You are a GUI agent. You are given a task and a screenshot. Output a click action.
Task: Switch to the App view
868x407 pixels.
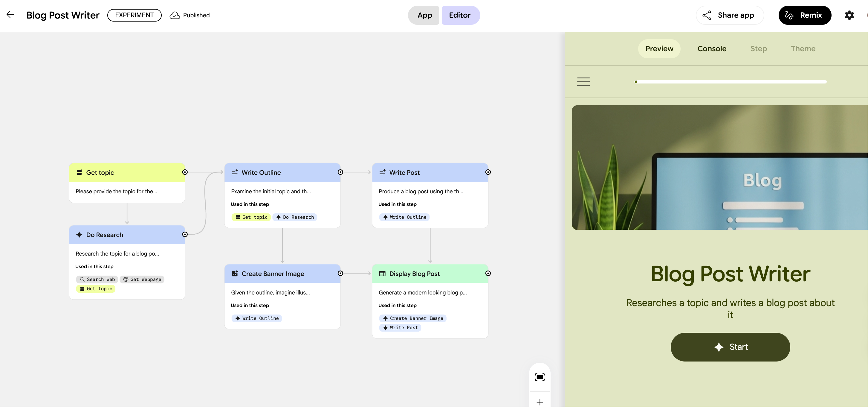click(424, 15)
